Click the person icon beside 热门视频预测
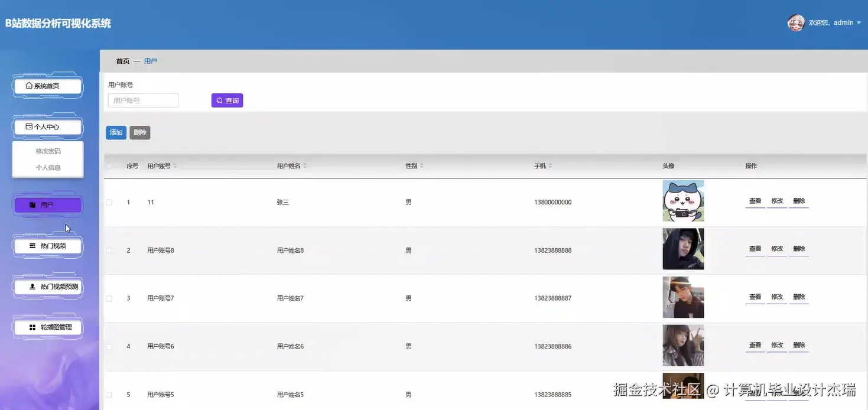This screenshot has height=410, width=868. point(32,287)
